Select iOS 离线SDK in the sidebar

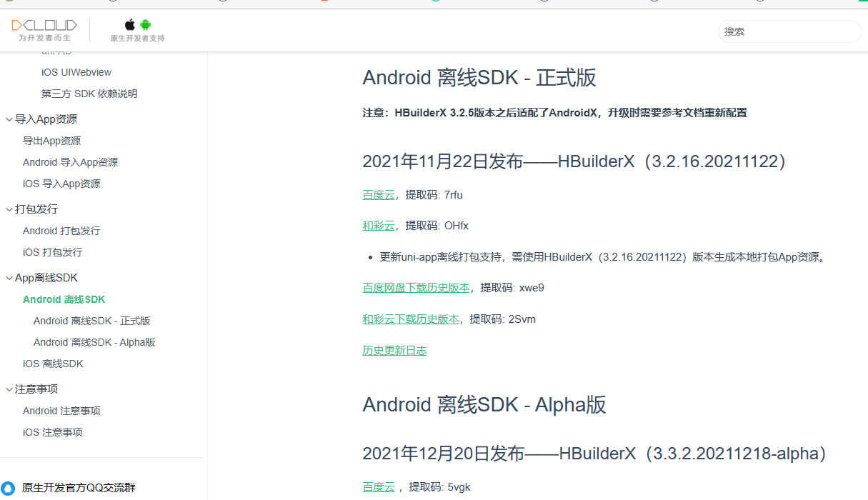coord(53,364)
